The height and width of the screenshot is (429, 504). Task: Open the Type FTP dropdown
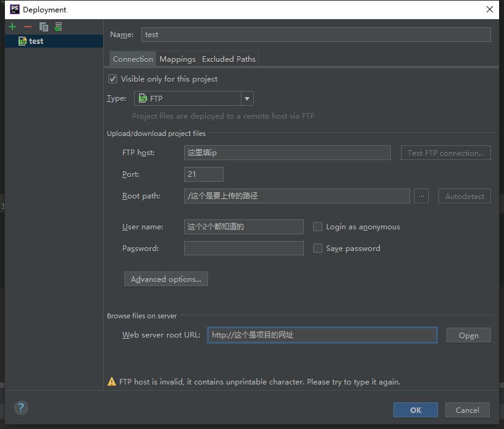pos(247,98)
